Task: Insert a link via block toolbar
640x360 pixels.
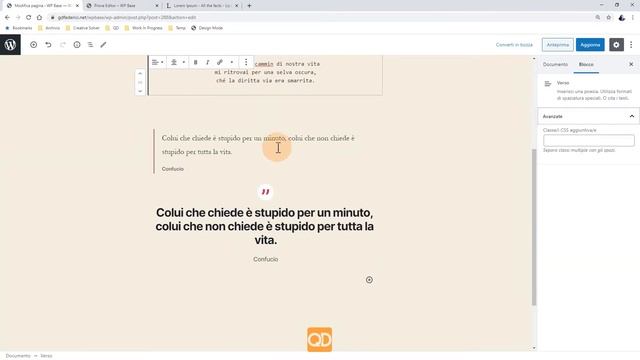Action: pos(220,62)
